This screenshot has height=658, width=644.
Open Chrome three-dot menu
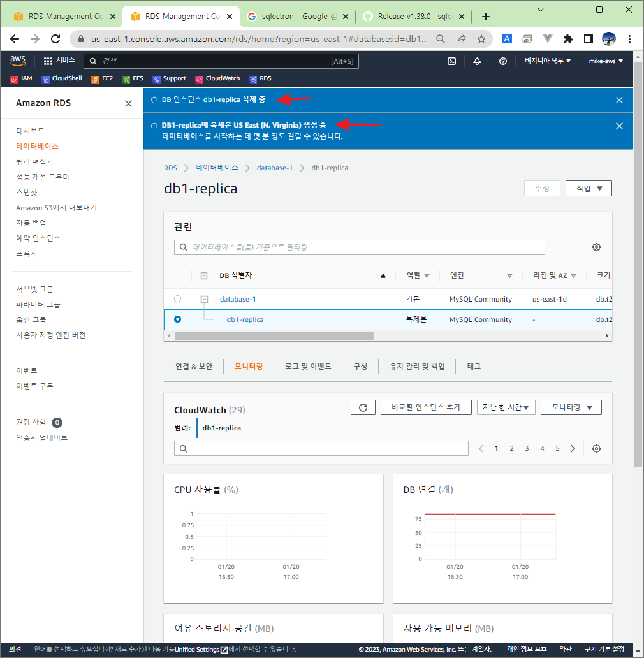tap(629, 39)
